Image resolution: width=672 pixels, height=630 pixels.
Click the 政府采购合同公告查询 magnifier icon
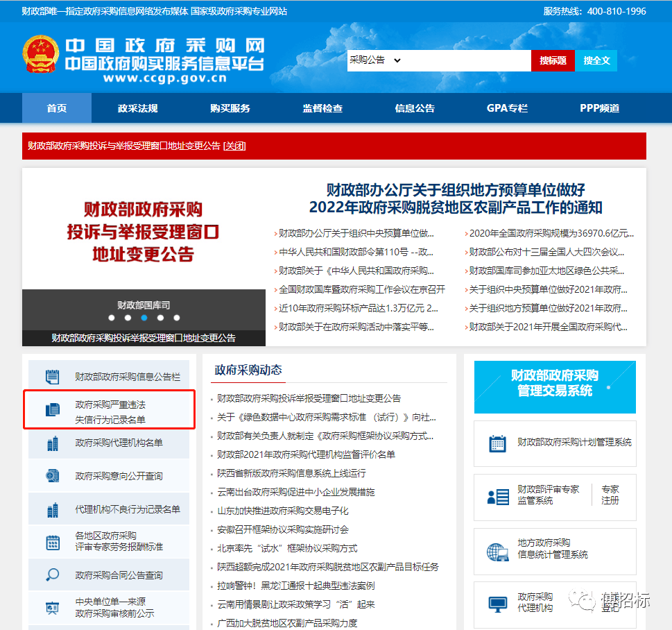52,574
